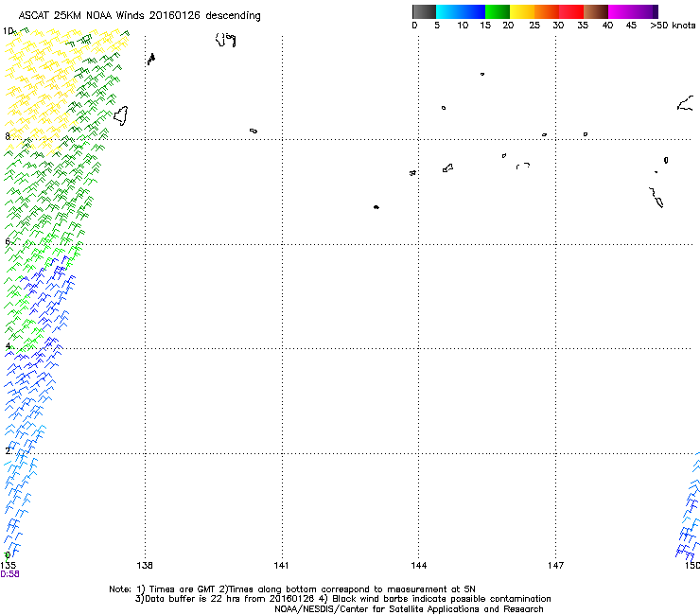Viewport: 700px width, 615px height.
Task: Select the green 15-20 knots color band
Action: (x=498, y=11)
